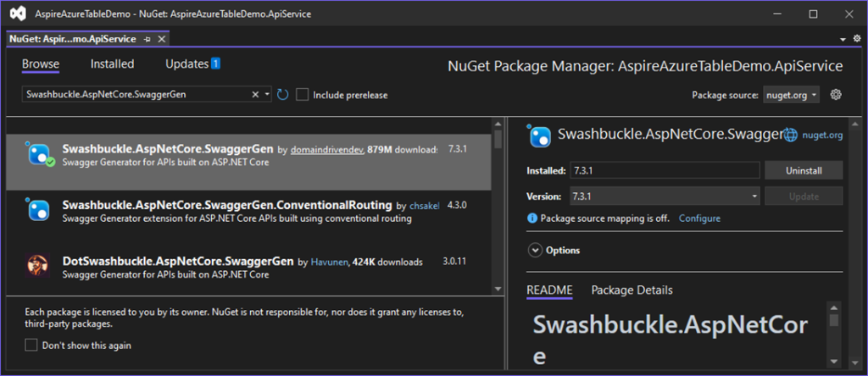
Task: Open search history dropdown arrow
Action: pyautogui.click(x=267, y=95)
